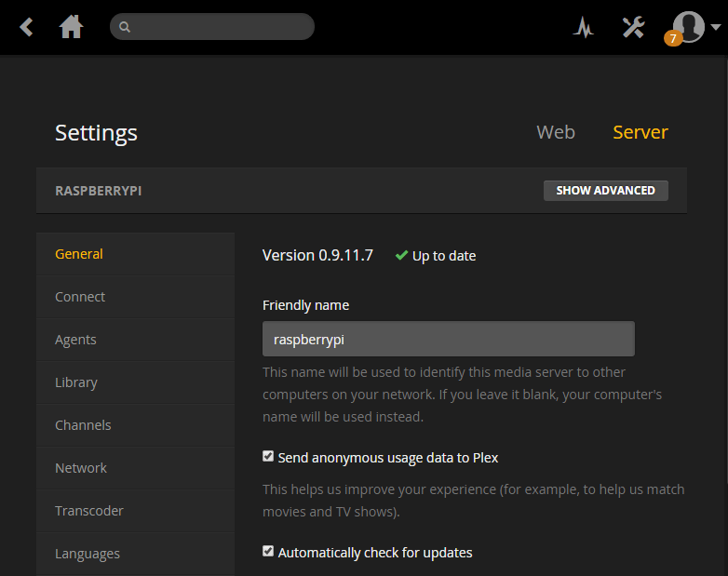Go to the Plex home icon
This screenshot has width=728, height=576.
tap(72, 27)
